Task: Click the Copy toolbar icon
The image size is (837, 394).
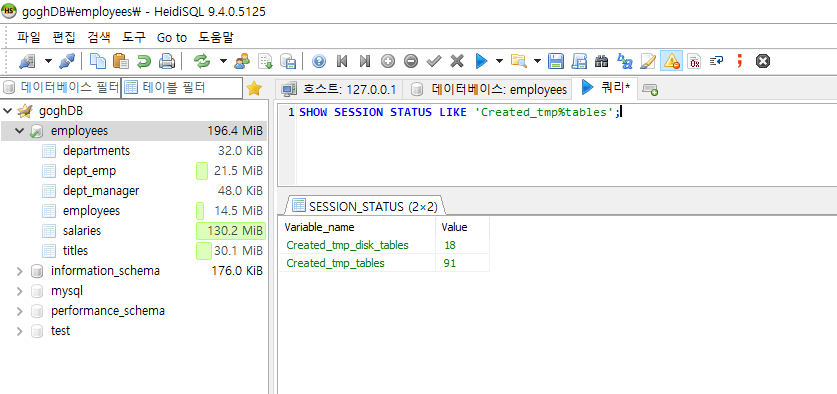Action: coord(98,61)
